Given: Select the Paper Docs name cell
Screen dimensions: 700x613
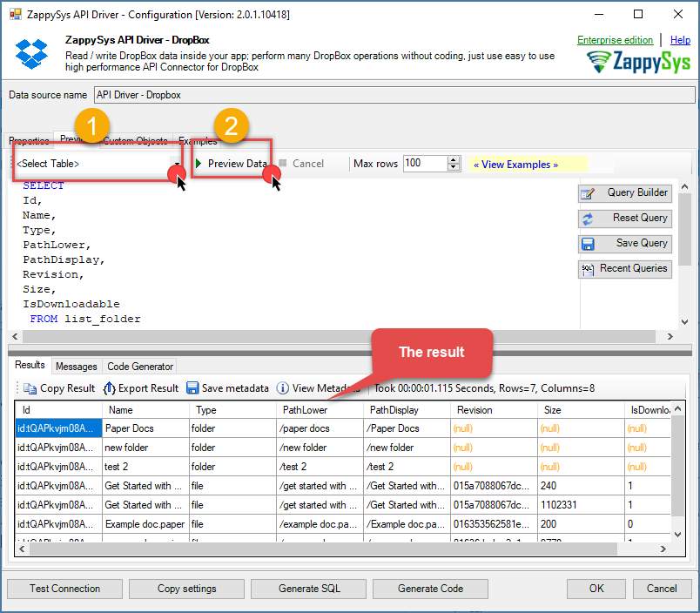Looking at the screenshot, I should point(146,428).
